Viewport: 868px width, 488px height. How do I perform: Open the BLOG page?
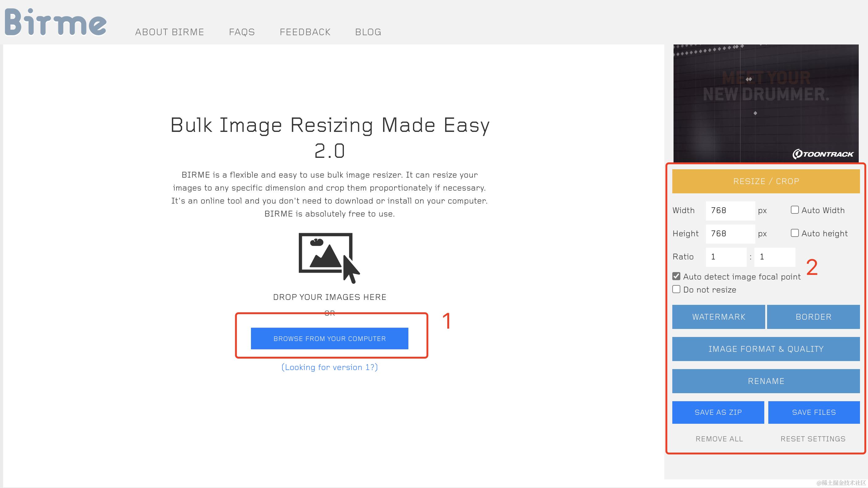click(368, 32)
